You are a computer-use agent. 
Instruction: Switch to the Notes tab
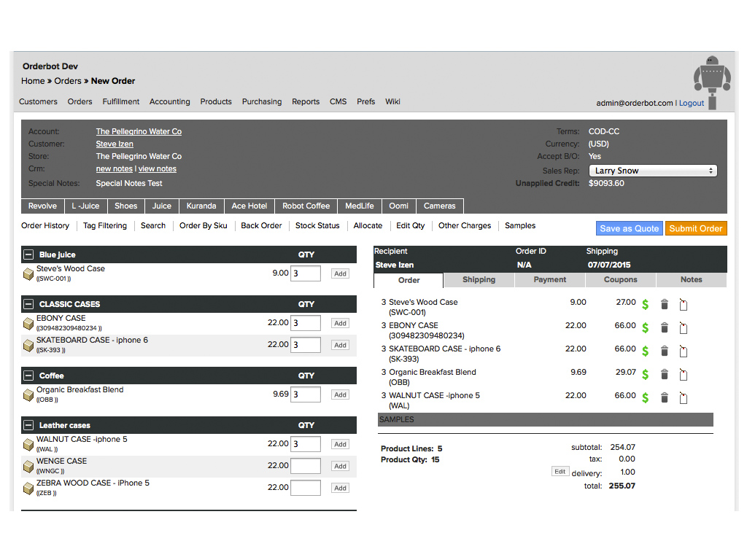(692, 280)
